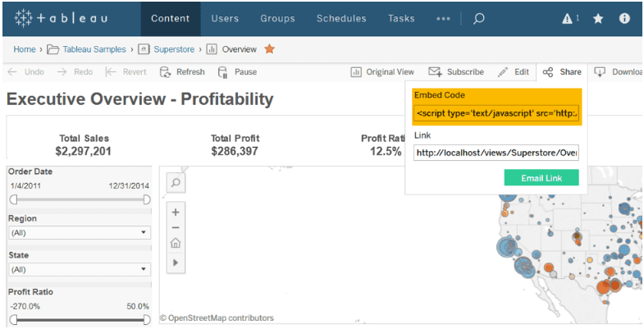Click the map search magnifier button
This screenshot has width=644, height=329.
(x=176, y=183)
